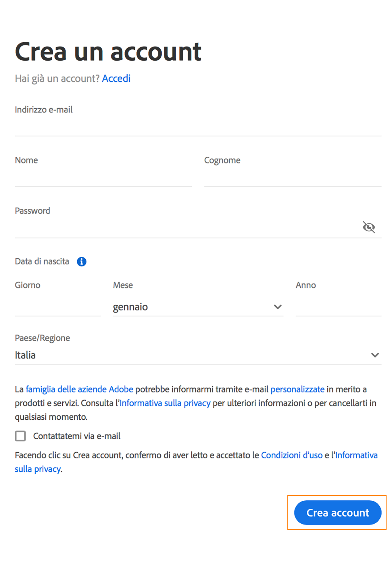Show the password by clicking the eye icon

click(x=369, y=227)
